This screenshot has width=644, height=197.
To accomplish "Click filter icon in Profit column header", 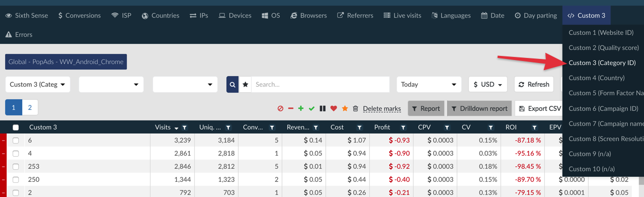I will [403, 127].
